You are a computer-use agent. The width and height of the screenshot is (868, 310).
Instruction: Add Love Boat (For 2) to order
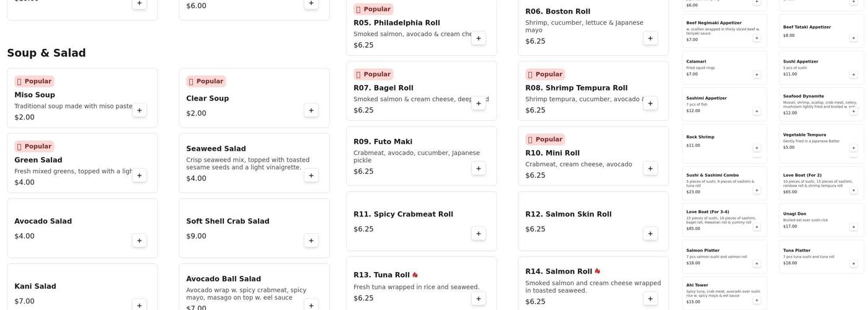853,190
